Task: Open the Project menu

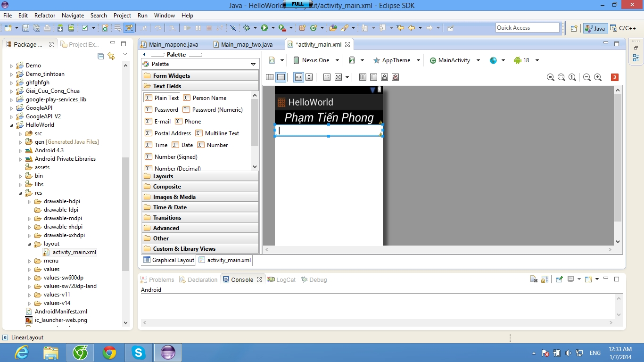Action: point(122,16)
